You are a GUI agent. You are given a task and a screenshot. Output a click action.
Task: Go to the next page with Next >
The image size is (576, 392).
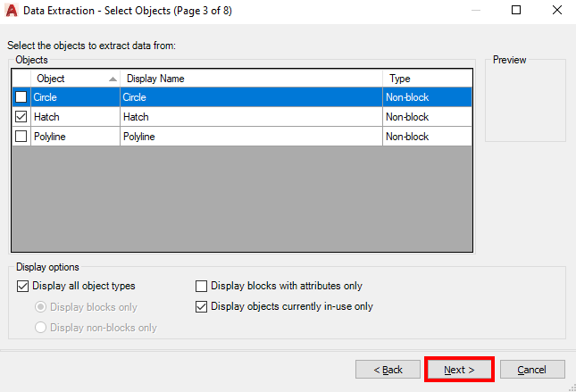pos(459,369)
